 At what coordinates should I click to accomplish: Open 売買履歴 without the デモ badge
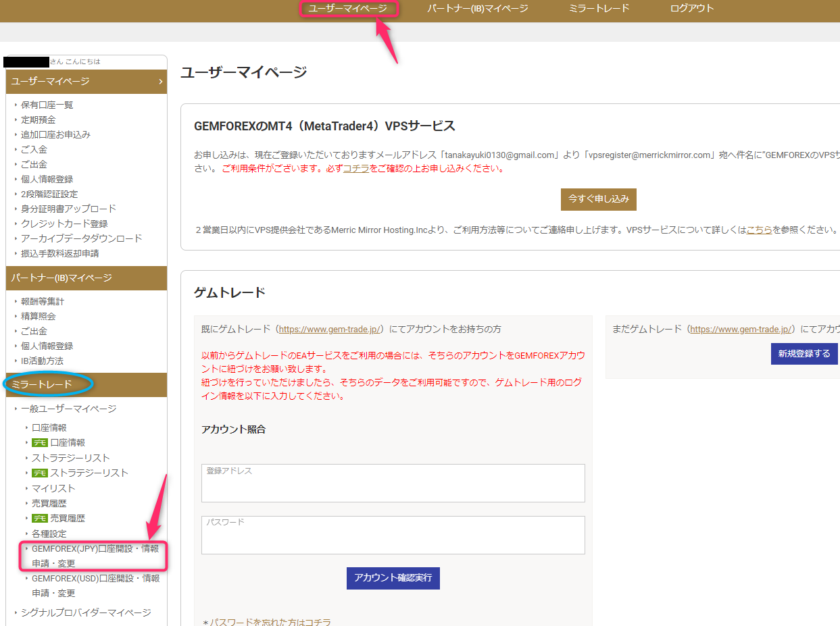[x=49, y=503]
